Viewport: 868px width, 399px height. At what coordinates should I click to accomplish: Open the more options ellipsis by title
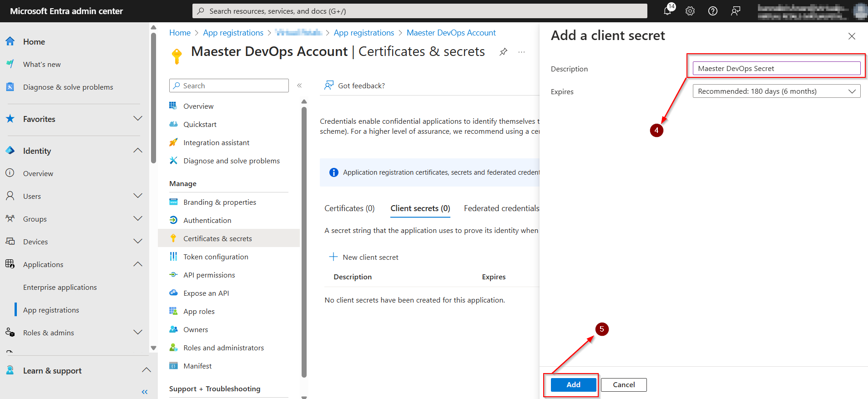coord(521,52)
